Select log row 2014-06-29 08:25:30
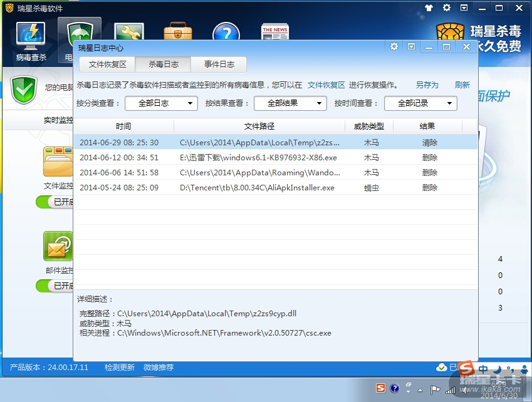This screenshot has width=532, height=402. click(276, 142)
